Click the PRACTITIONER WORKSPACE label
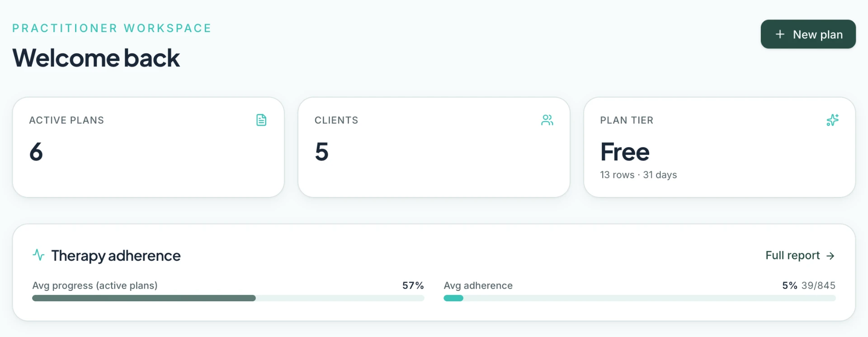Screen dimensions: 868x337 click(x=112, y=28)
